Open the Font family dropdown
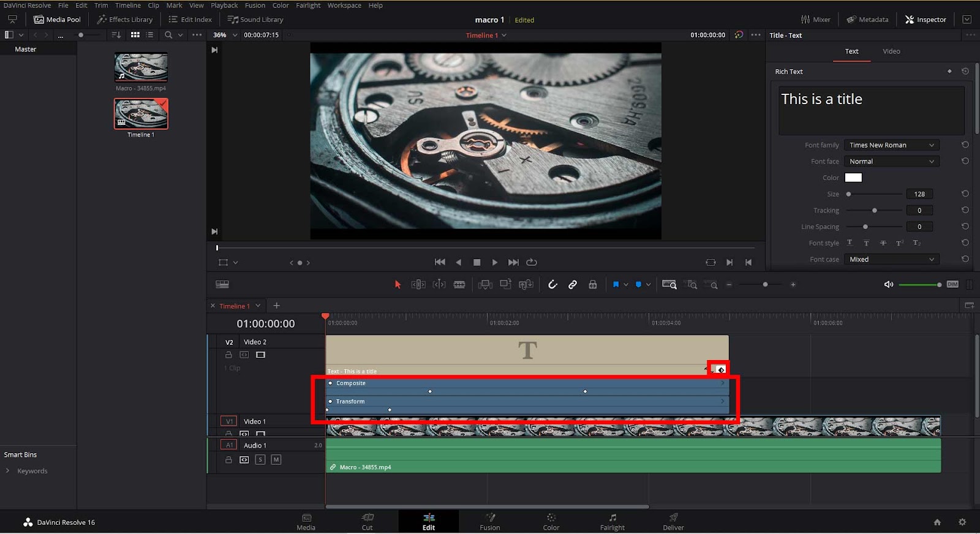Screen dimensions: 980x534 pos(891,145)
